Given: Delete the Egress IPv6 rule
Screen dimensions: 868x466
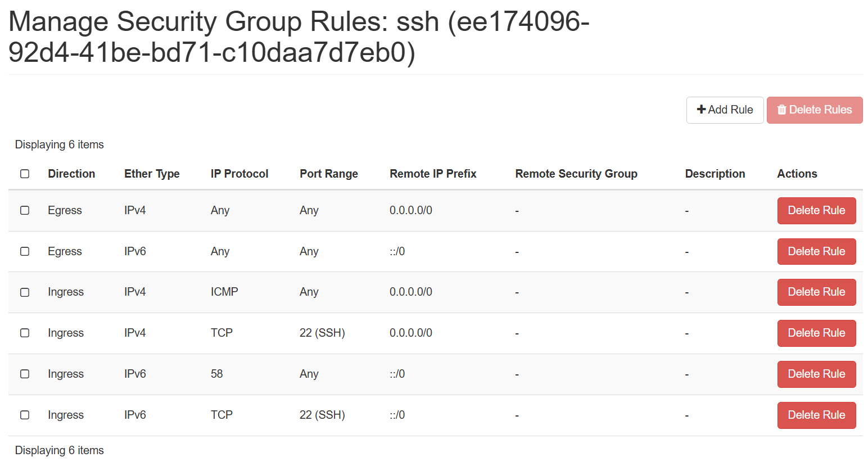Looking at the screenshot, I should tap(816, 251).
